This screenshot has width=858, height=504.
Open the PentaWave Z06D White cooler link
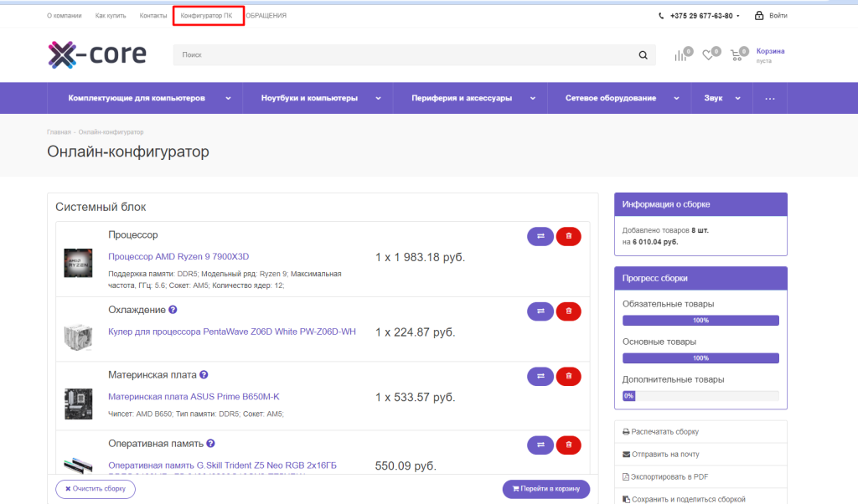pyautogui.click(x=232, y=332)
